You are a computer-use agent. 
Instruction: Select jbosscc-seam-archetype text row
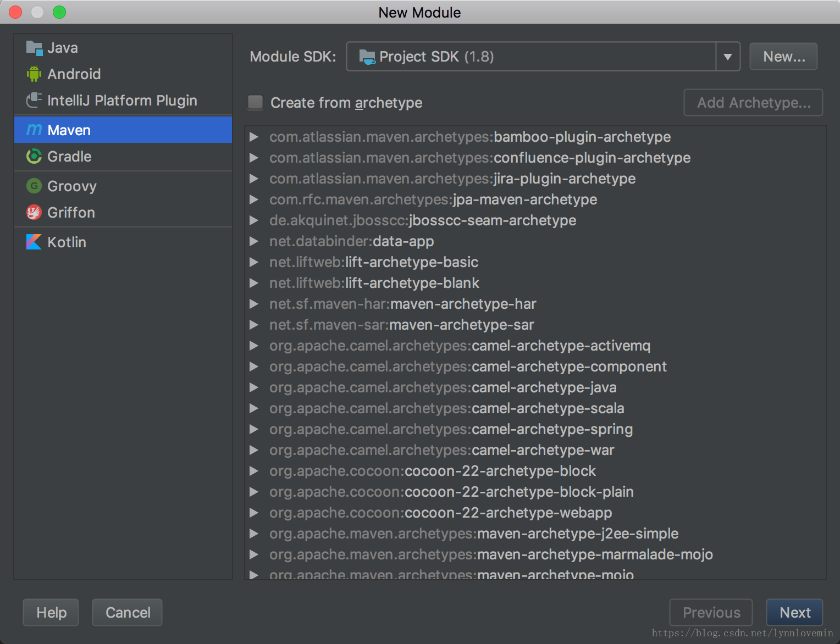pyautogui.click(x=423, y=220)
